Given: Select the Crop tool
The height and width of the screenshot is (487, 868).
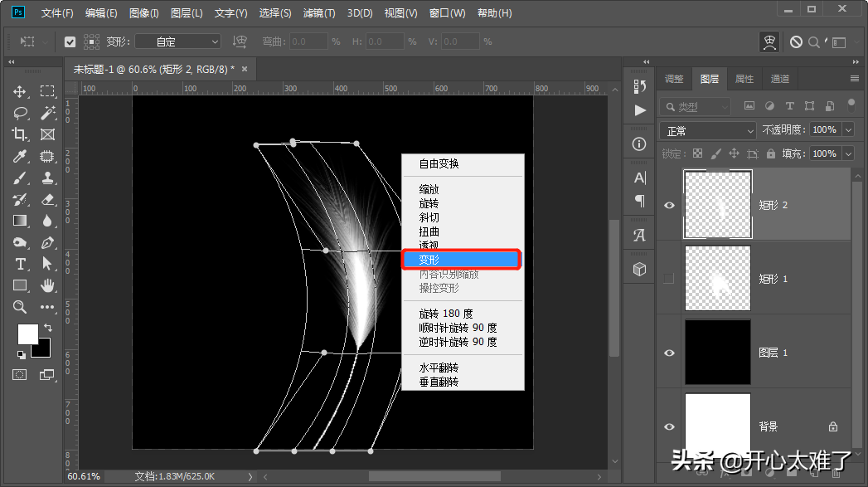Looking at the screenshot, I should click(20, 134).
